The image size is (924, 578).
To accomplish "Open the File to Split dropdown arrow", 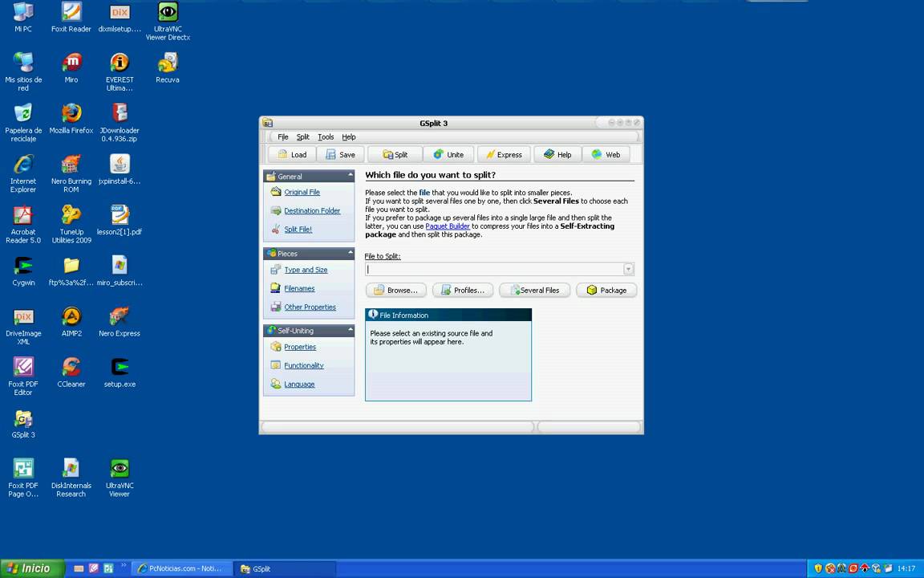I will 628,269.
